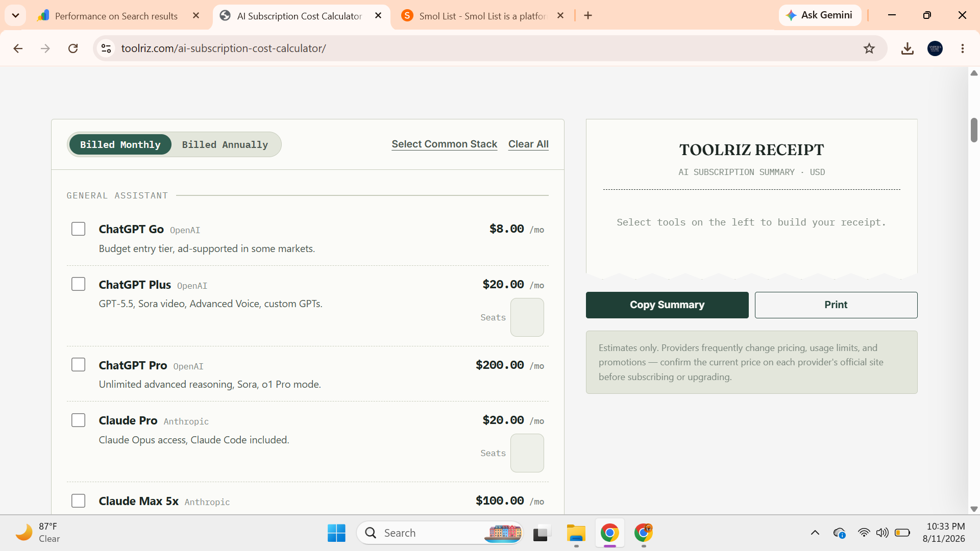
Task: Check the ChatGPT Go checkbox
Action: [78, 229]
